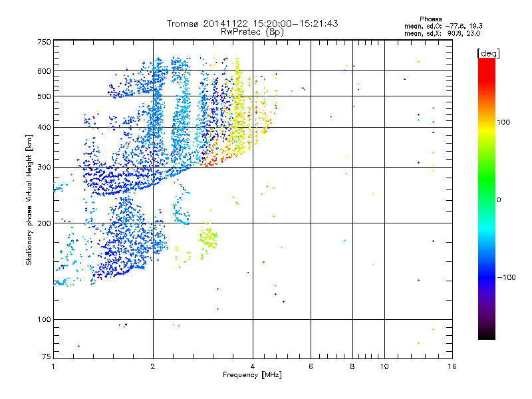Click the "0" colorbar tick label
532x399 pixels.
498,200
